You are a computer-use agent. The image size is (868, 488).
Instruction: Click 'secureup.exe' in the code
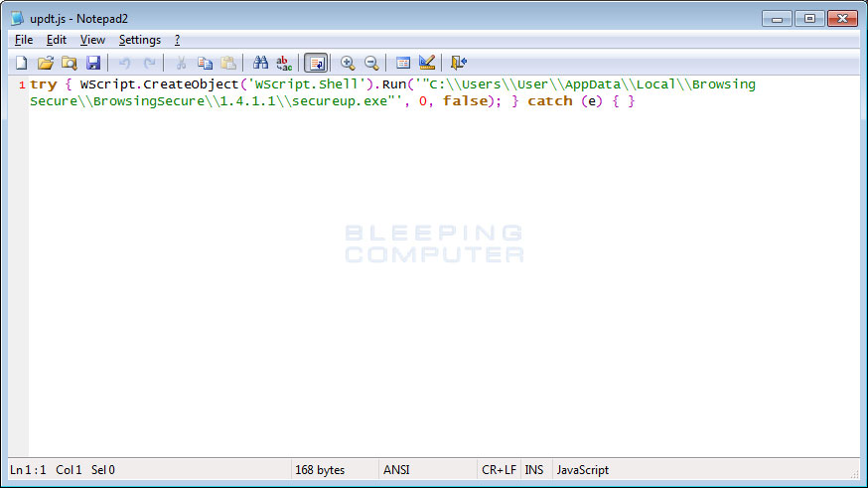click(340, 101)
